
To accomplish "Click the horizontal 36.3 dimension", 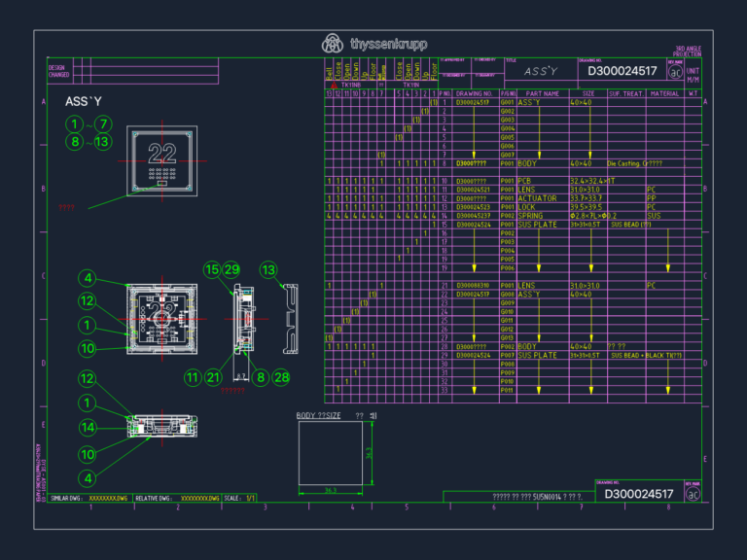I will click(x=331, y=490).
